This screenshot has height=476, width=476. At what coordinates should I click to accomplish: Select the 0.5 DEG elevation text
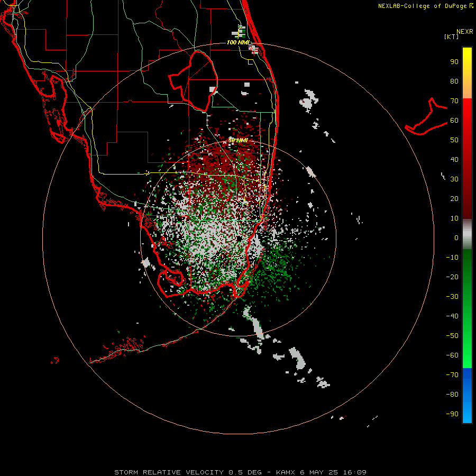(x=248, y=472)
